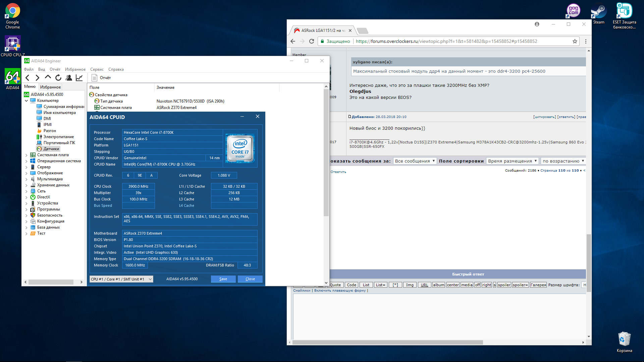Expand the Системная плата tree node
This screenshot has width=644, height=362.
coord(26,155)
